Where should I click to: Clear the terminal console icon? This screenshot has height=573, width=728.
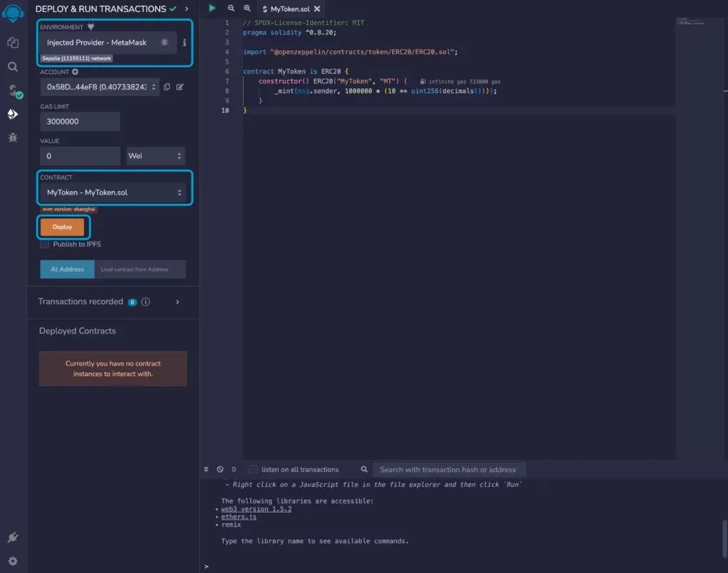pyautogui.click(x=220, y=469)
